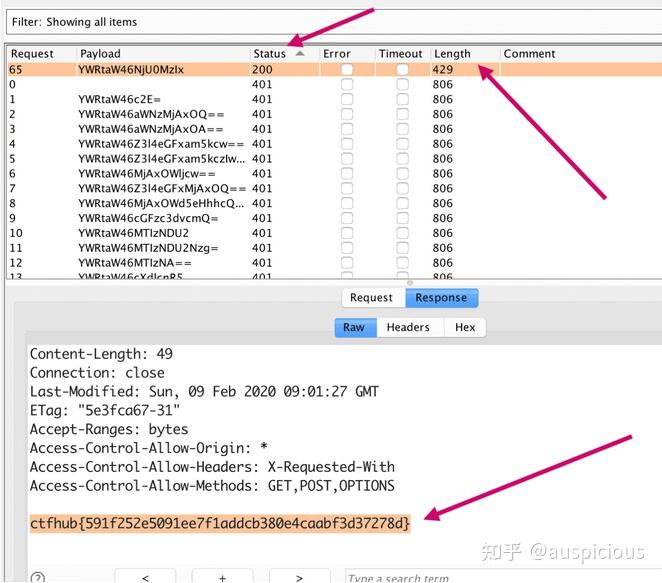
Task: Select payload YWRtaW46Z3l4eGFxMjAxOQ== row
Action: (x=162, y=188)
